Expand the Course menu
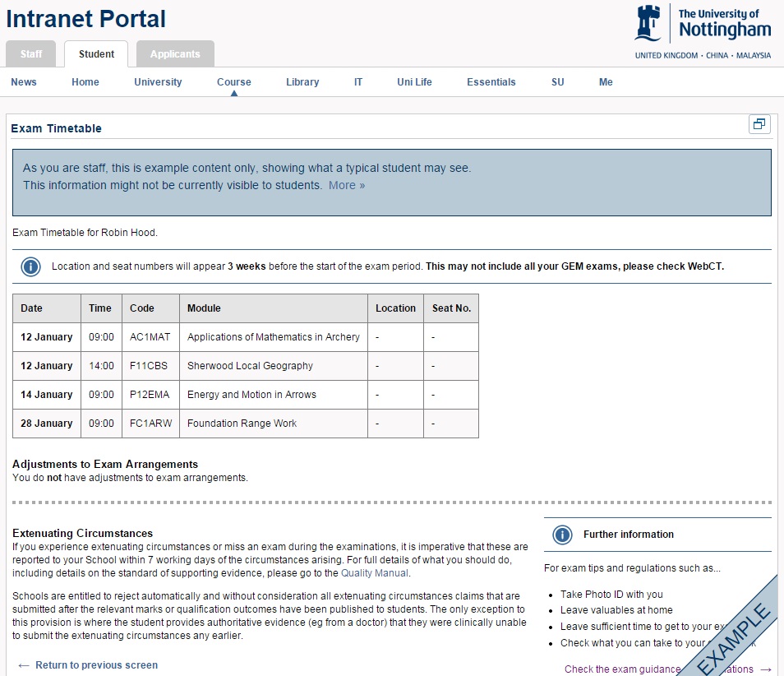The height and width of the screenshot is (676, 784). [234, 82]
